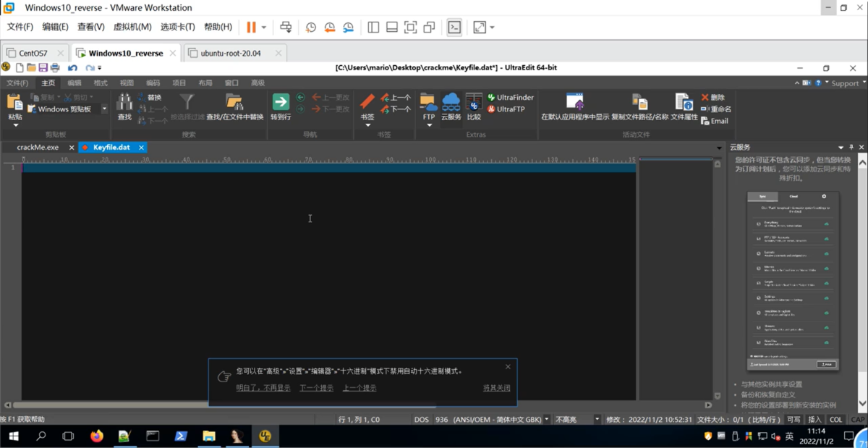This screenshot has height=448, width=868.
Task: Open the ribbon help question mark icon
Action: 818,83
